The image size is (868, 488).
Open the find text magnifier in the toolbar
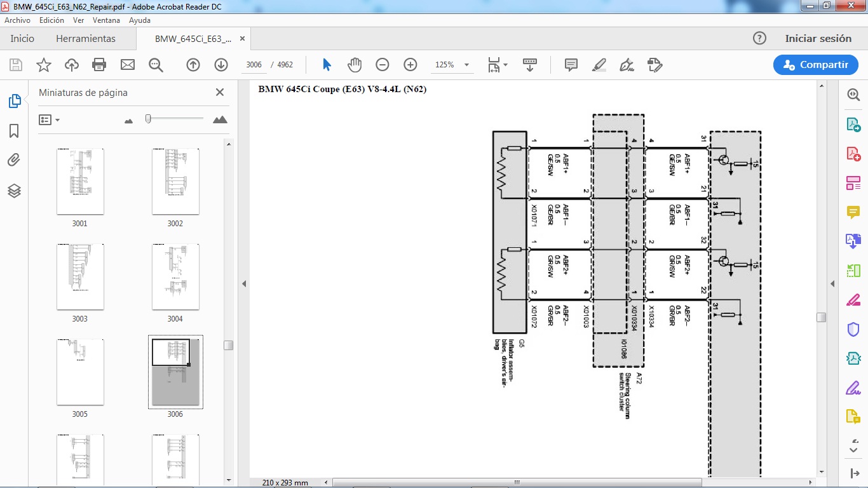coord(156,65)
